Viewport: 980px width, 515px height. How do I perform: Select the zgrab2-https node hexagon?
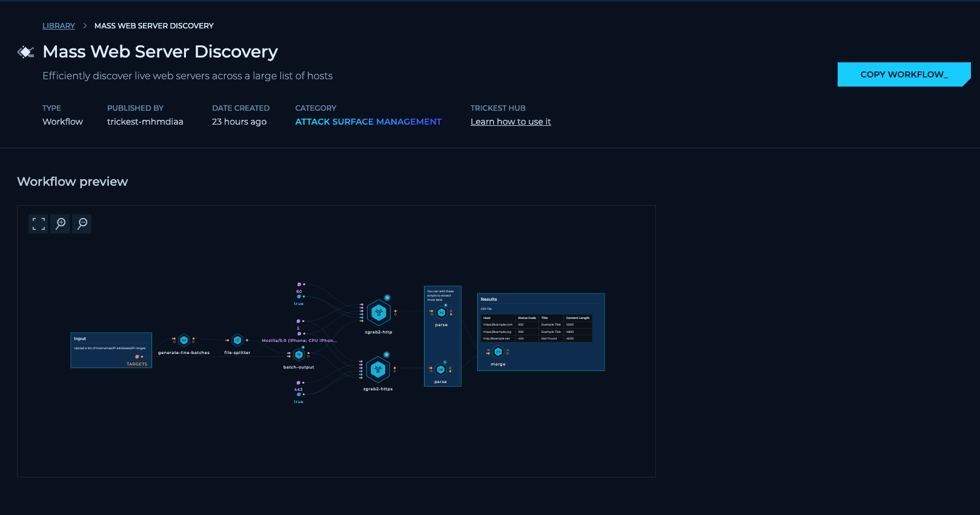tap(378, 370)
